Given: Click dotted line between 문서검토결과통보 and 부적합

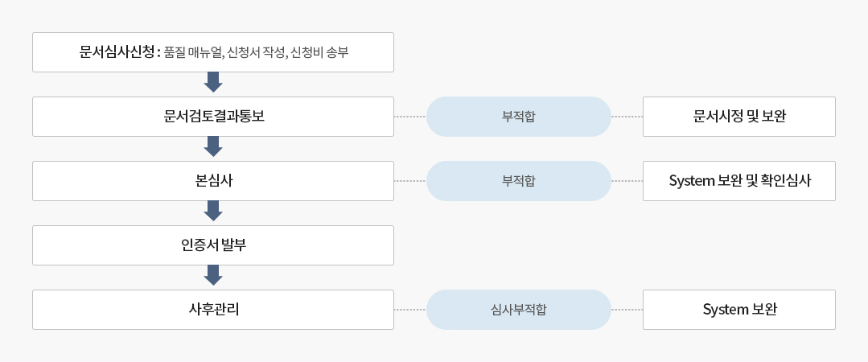Looking at the screenshot, I should (x=410, y=117).
